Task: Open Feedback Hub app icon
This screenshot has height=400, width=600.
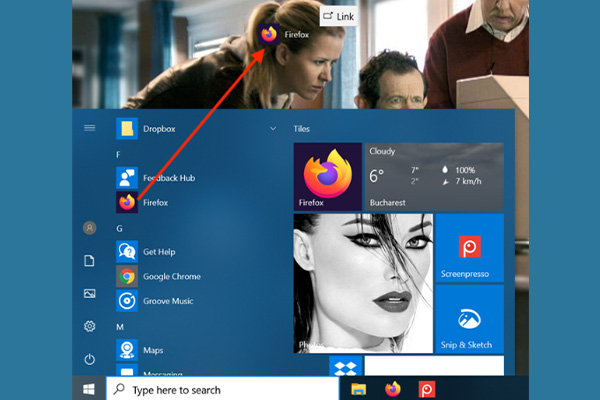Action: point(127,178)
